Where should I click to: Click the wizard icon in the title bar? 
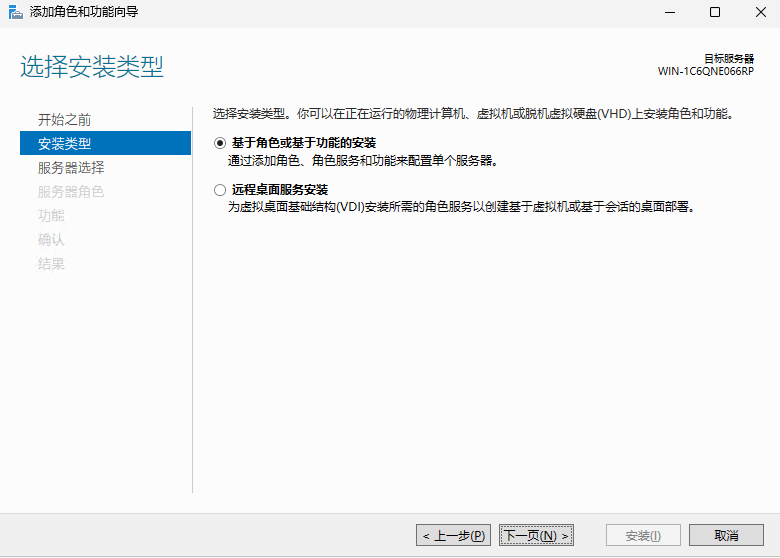click(13, 13)
